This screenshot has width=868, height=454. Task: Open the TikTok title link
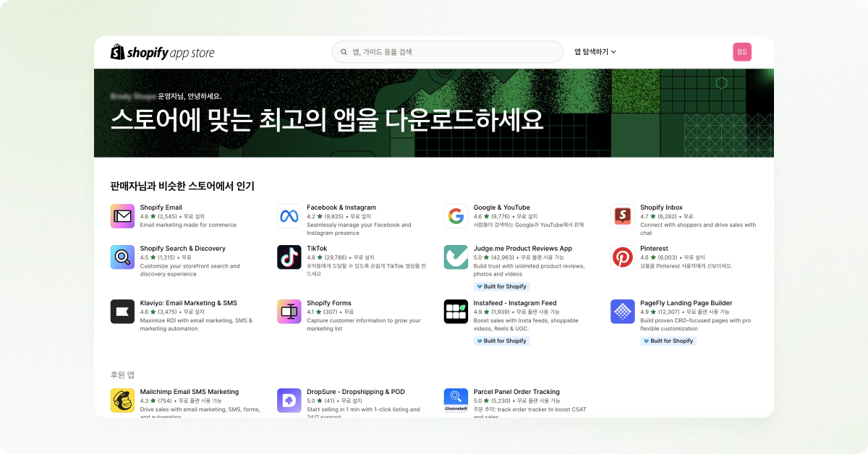point(317,249)
